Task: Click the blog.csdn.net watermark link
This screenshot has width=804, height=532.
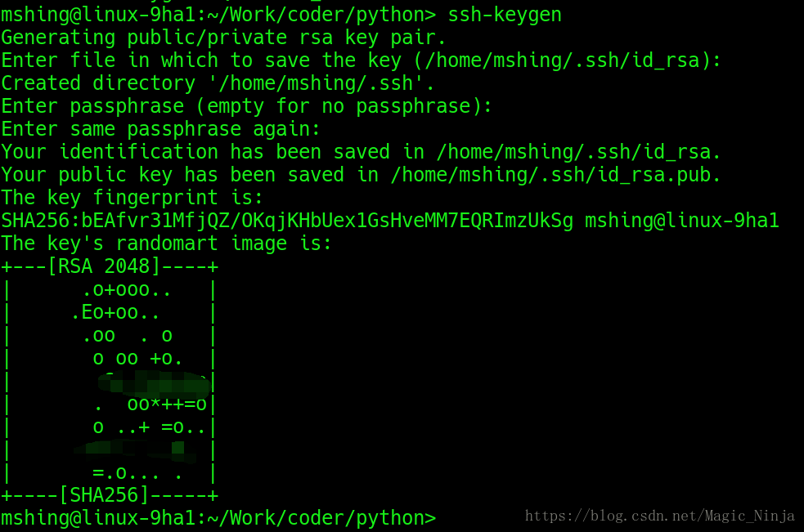Action: (x=660, y=516)
